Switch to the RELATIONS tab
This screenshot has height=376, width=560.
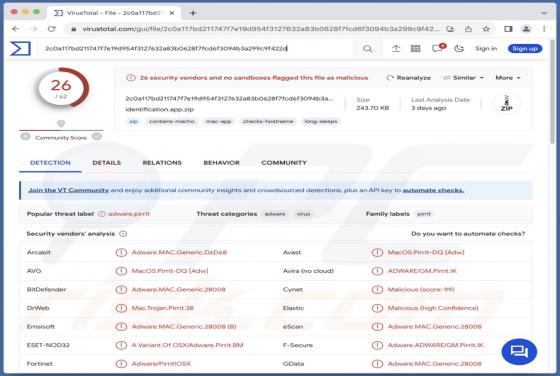coord(162,163)
